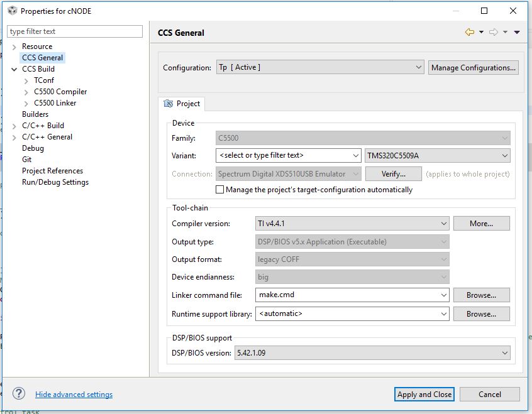Expand the Resource tree node
Screen dimensions: 532x414
click(x=14, y=46)
